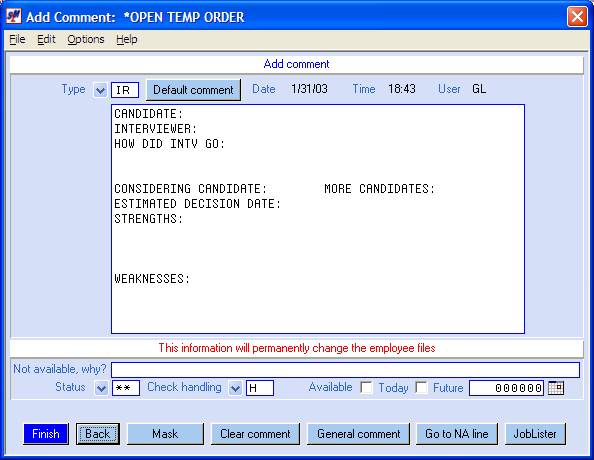Open the File menu
Viewport: 594px width, 460px height.
tap(17, 39)
